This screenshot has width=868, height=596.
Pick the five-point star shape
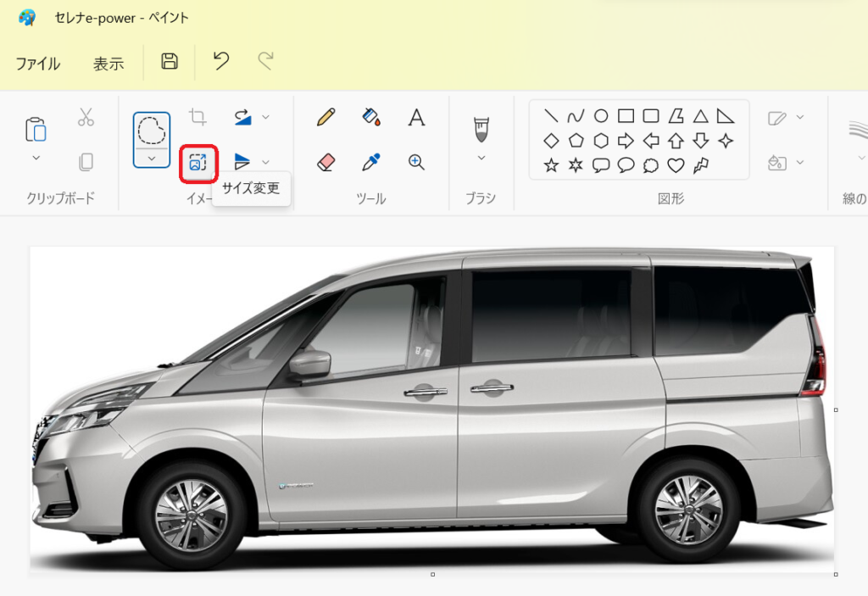[551, 164]
